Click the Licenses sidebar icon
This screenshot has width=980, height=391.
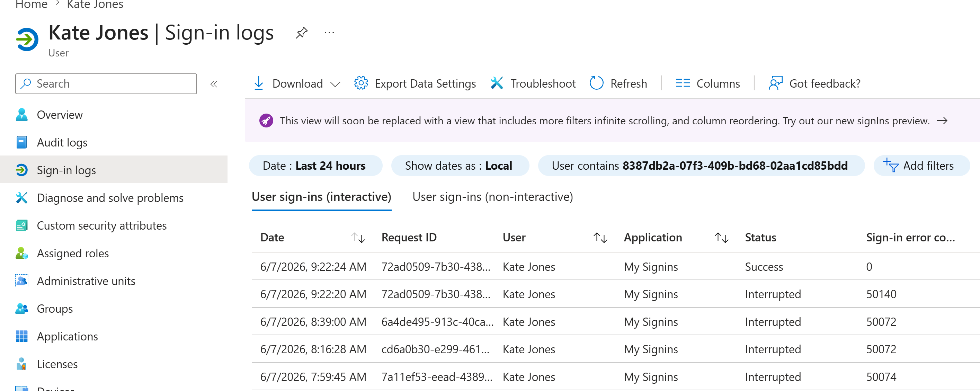[x=22, y=364]
